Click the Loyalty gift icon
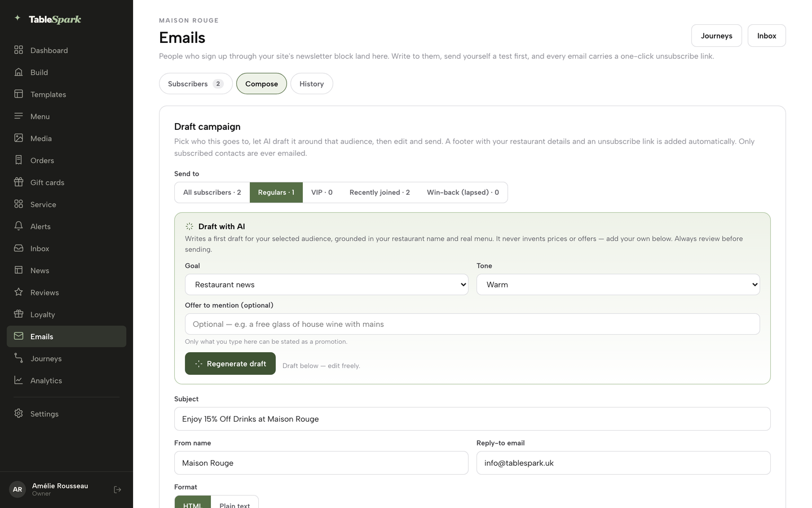 (19, 314)
